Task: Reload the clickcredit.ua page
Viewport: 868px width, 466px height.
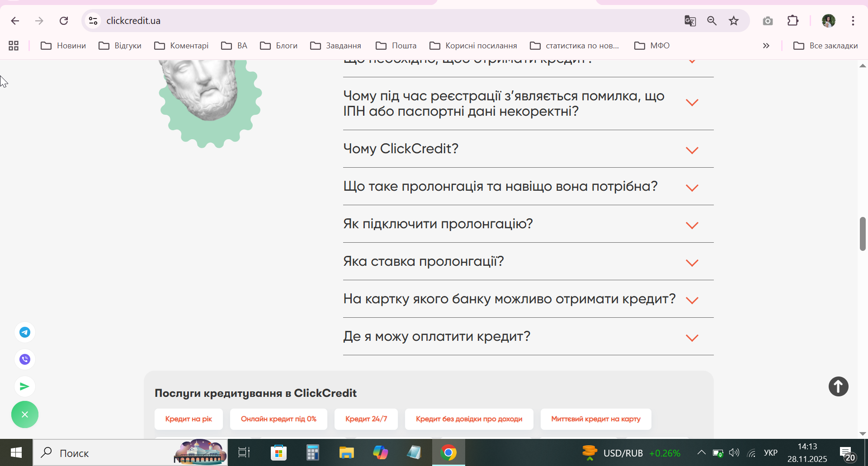Action: tap(64, 21)
